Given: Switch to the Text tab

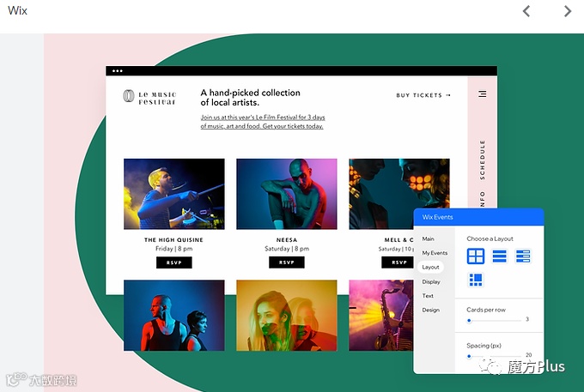Looking at the screenshot, I should pyautogui.click(x=428, y=296).
